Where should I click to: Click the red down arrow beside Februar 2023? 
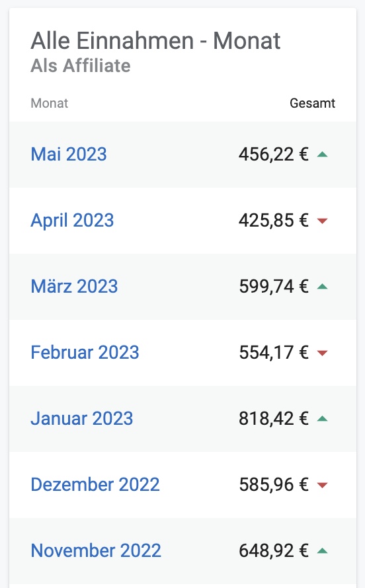click(322, 353)
